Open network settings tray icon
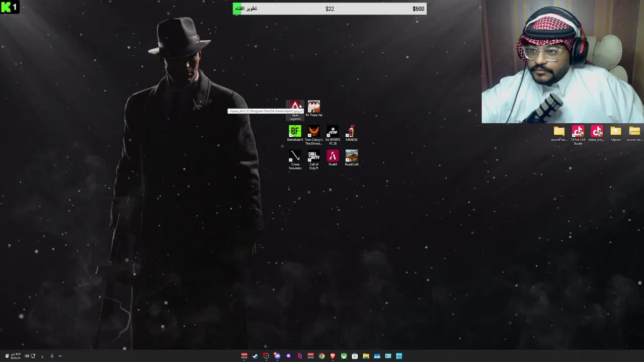The height and width of the screenshot is (362, 644). [x=33, y=356]
